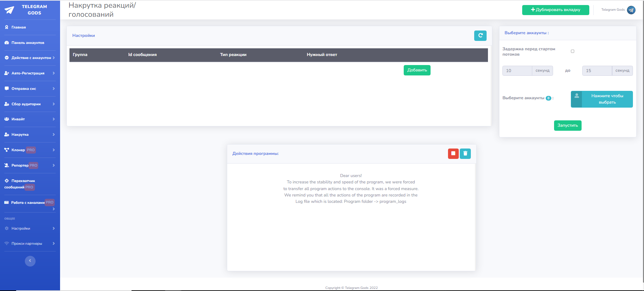Expand the Накрутка submenu arrow

(x=54, y=134)
